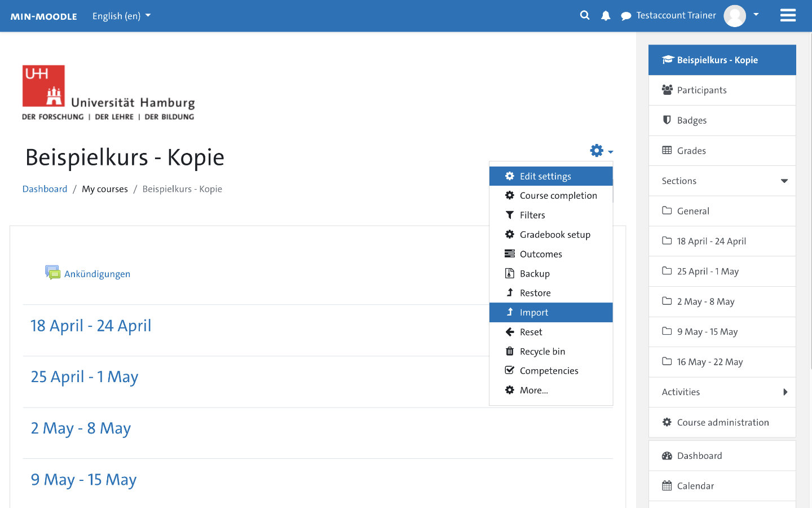Open the course actions gear icon

597,150
